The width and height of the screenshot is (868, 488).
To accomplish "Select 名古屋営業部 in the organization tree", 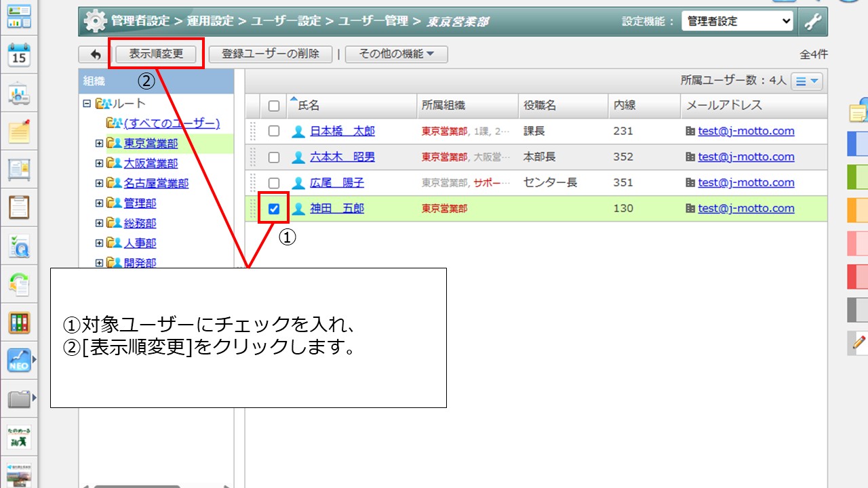I will [x=156, y=183].
